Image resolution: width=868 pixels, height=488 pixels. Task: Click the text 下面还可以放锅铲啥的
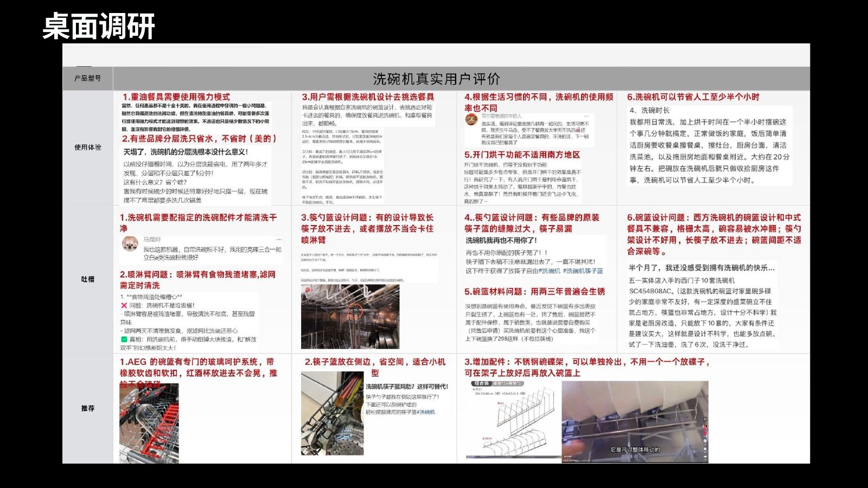(391, 404)
